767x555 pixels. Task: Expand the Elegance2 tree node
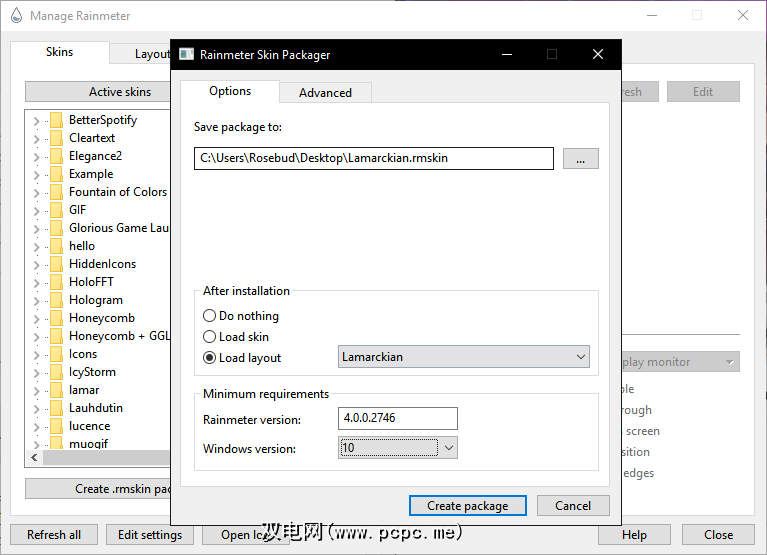point(36,157)
